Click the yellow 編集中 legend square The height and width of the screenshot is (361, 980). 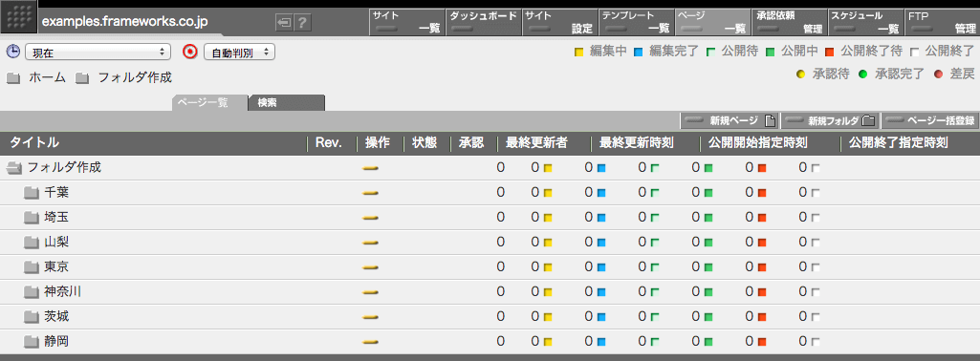578,52
